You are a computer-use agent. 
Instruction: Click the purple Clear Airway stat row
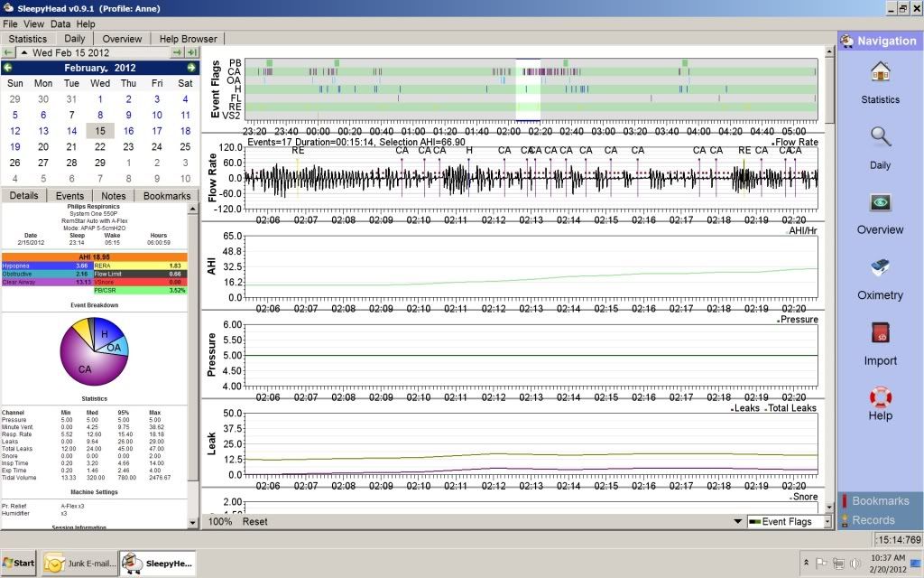(47, 283)
